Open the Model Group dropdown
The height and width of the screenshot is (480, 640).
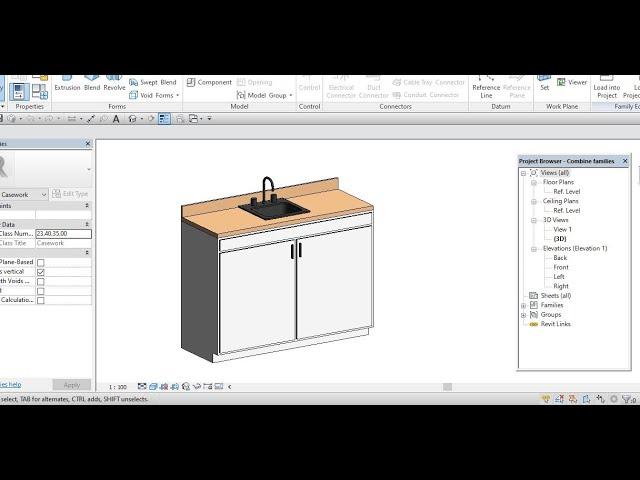click(266, 96)
